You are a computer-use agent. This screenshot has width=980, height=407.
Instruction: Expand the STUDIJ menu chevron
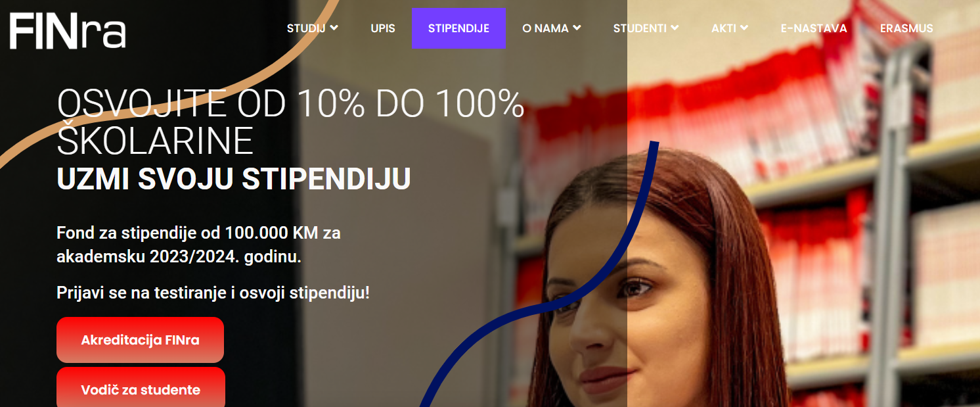coord(334,28)
